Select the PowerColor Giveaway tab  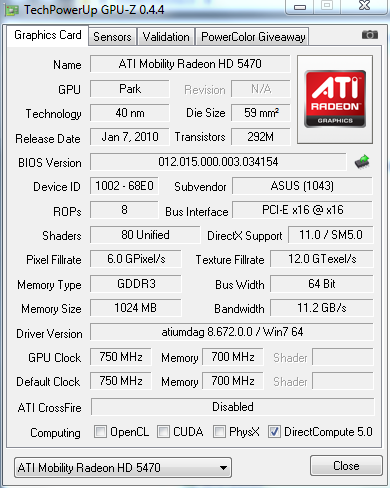253,36
